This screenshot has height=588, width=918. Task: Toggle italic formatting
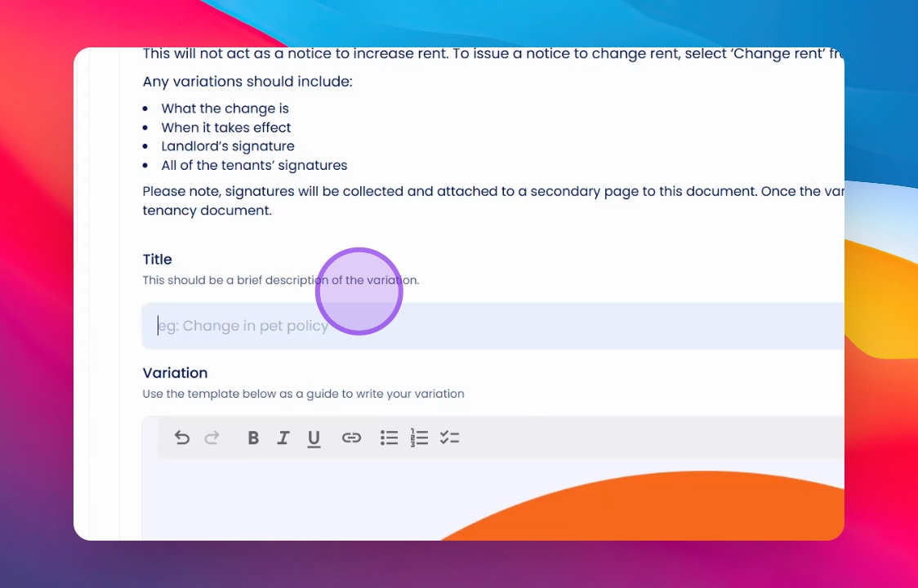283,438
